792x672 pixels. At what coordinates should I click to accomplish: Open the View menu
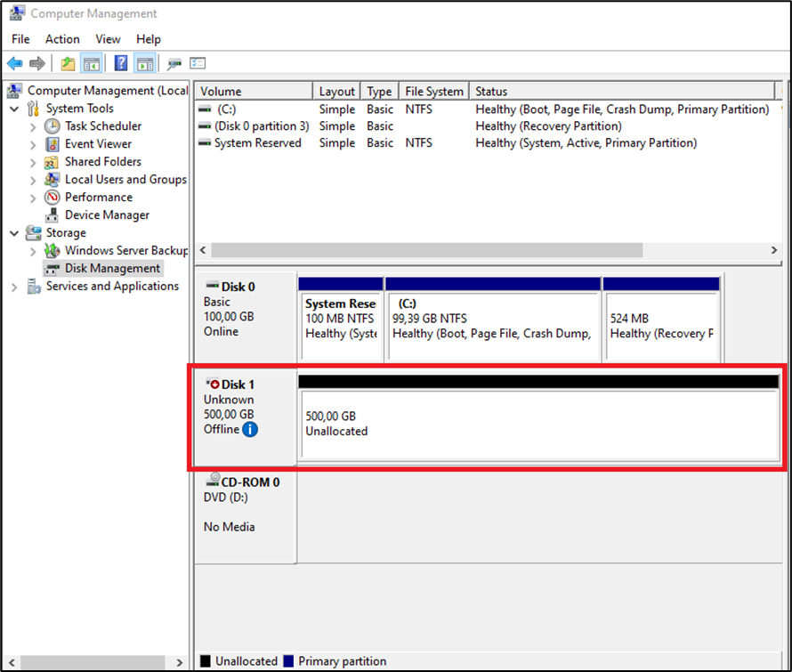click(108, 39)
